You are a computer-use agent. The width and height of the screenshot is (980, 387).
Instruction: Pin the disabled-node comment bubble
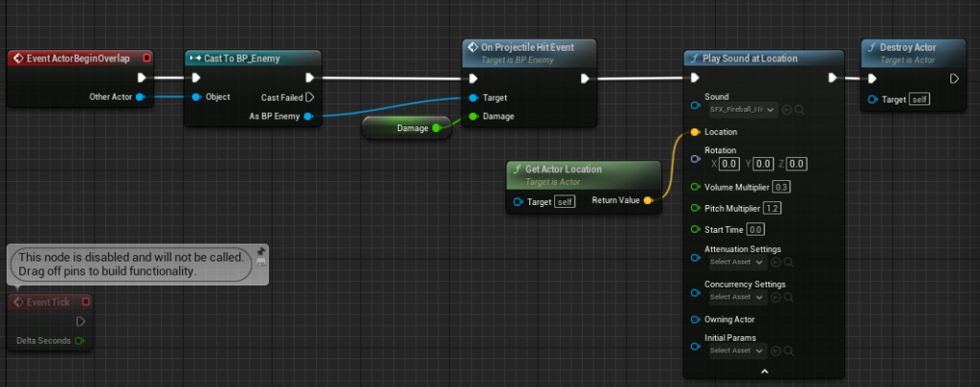coord(261,251)
